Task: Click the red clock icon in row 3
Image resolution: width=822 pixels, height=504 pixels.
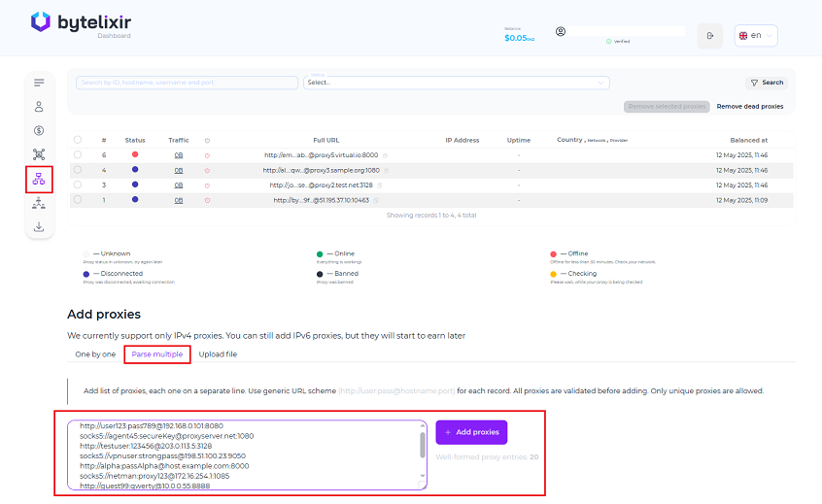Action: pos(207,185)
